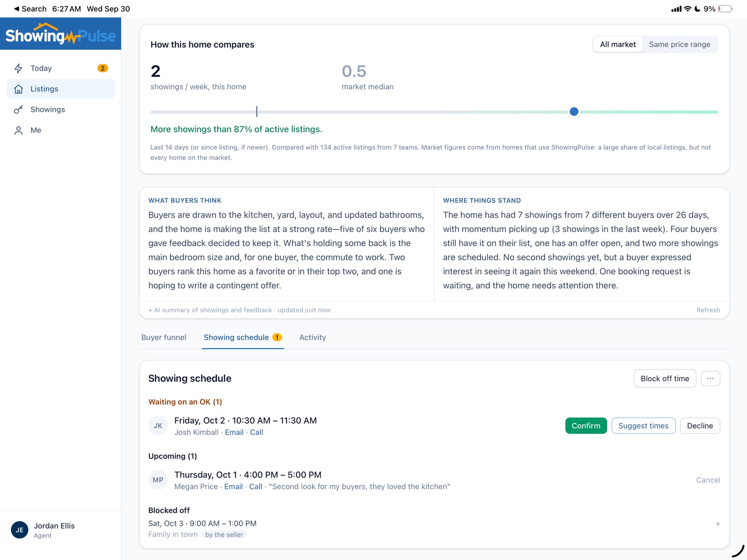The image size is (747, 560).
Task: Click 'Thursday, Oct 1 · 4:00 PM – 5:00 PM'
Action: (x=248, y=475)
